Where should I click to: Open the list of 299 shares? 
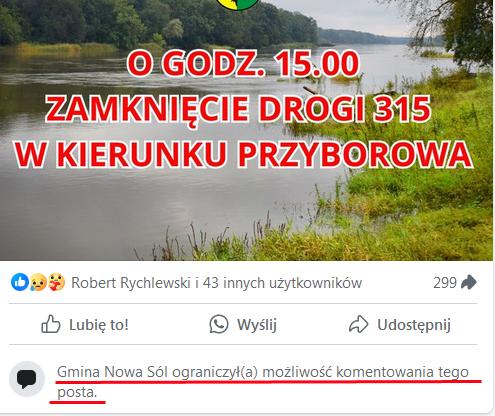pos(445,283)
